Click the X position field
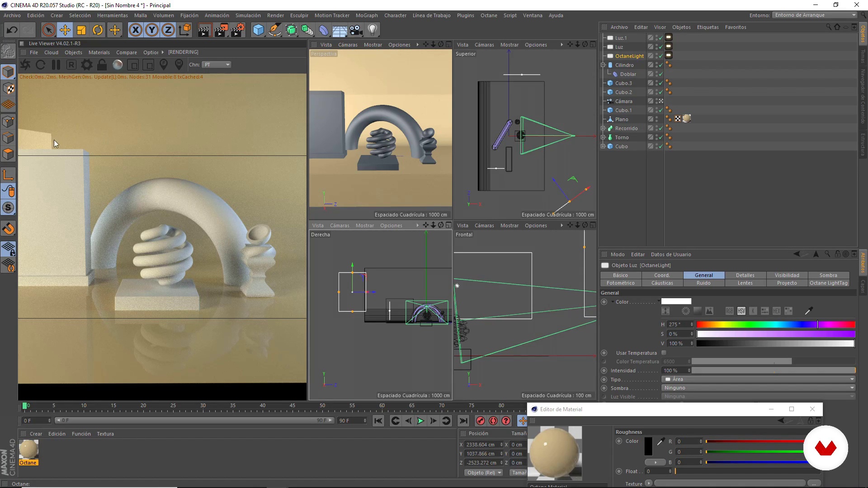The image size is (868, 488). click(x=482, y=445)
